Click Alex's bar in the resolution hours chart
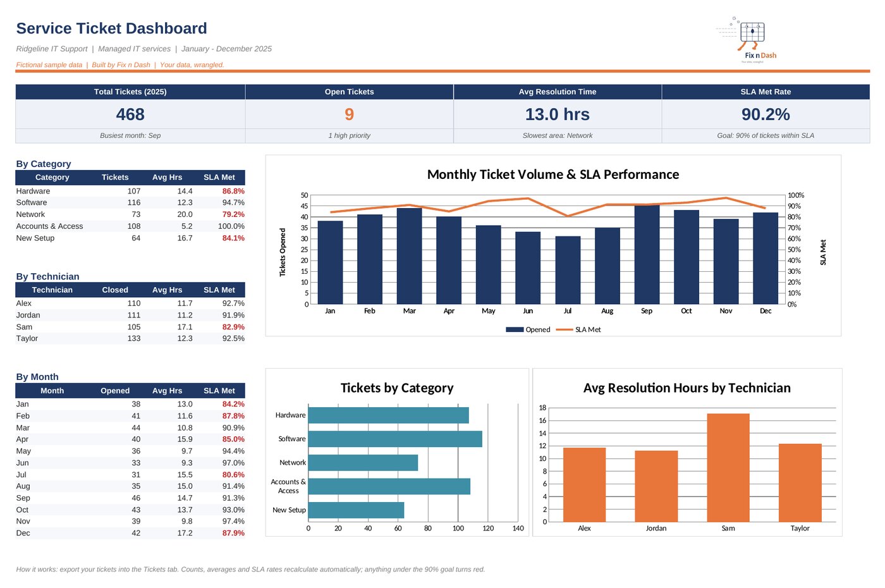 click(x=584, y=485)
